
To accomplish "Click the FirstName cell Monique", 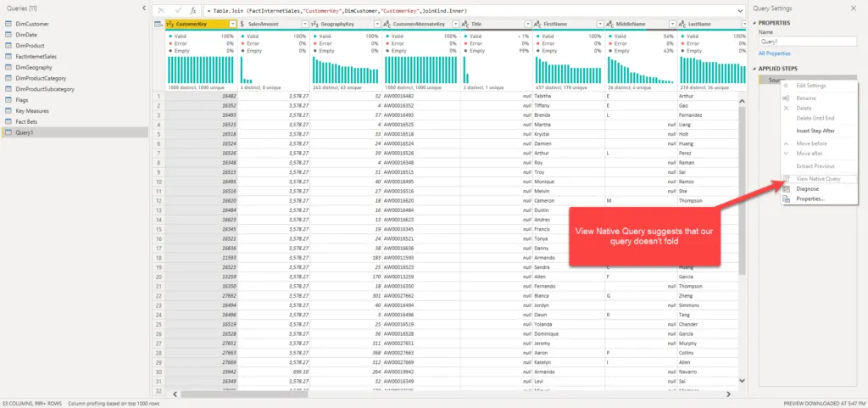I will click(x=569, y=182).
